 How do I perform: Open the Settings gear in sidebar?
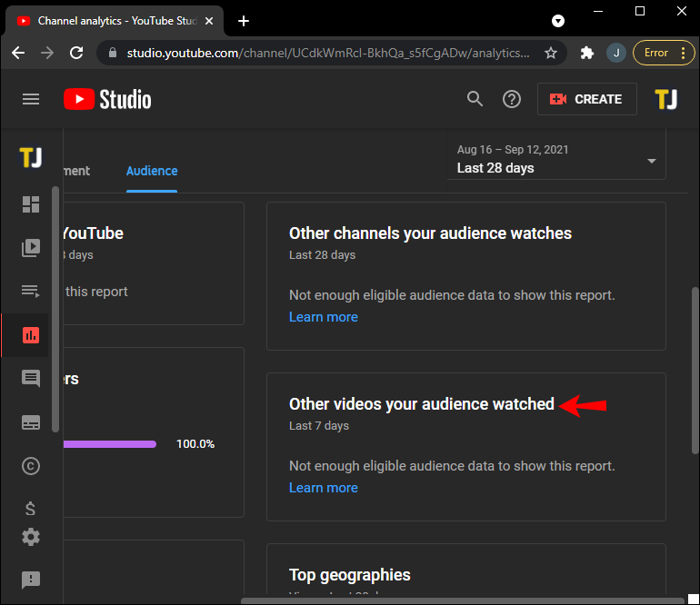[31, 537]
